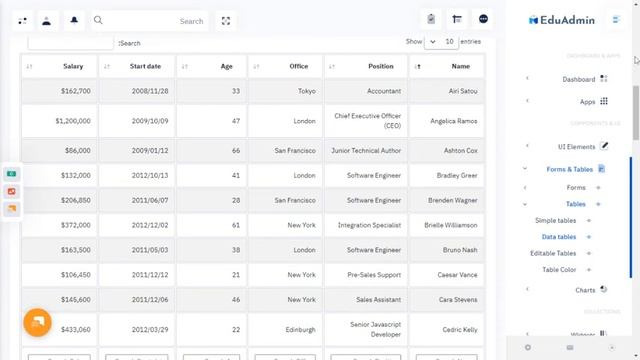Click the Brielle Williamson name cell
640x360 pixels.
point(446,225)
